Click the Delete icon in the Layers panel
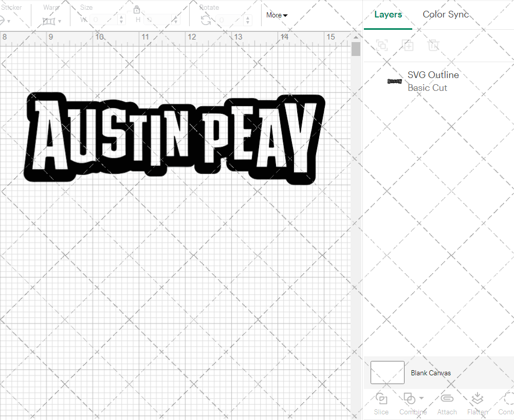Image resolution: width=514 pixels, height=420 pixels. pyautogui.click(x=434, y=45)
